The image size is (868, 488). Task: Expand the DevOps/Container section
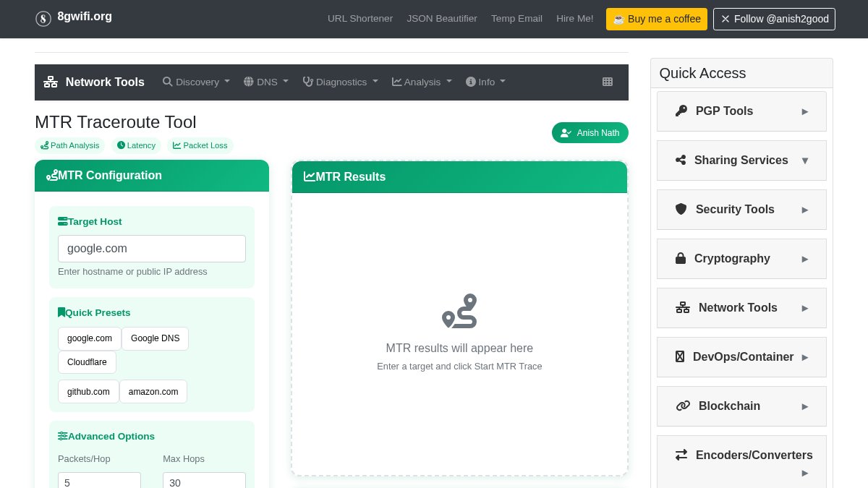point(741,357)
